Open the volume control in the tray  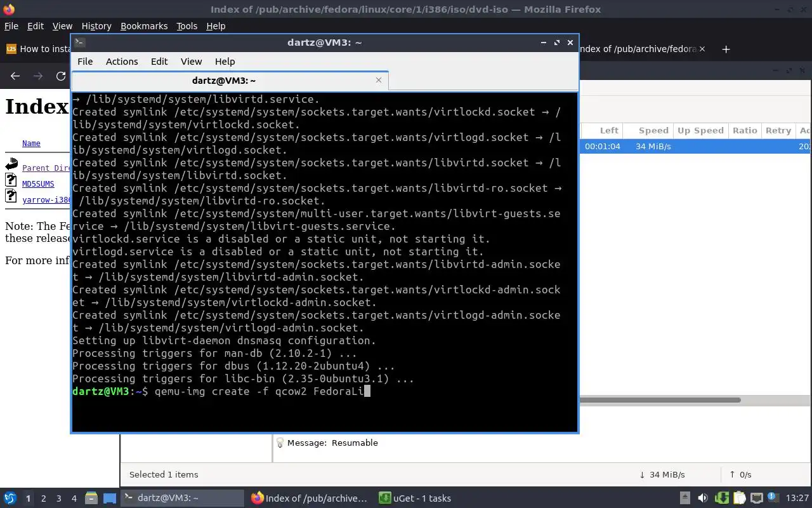[703, 498]
